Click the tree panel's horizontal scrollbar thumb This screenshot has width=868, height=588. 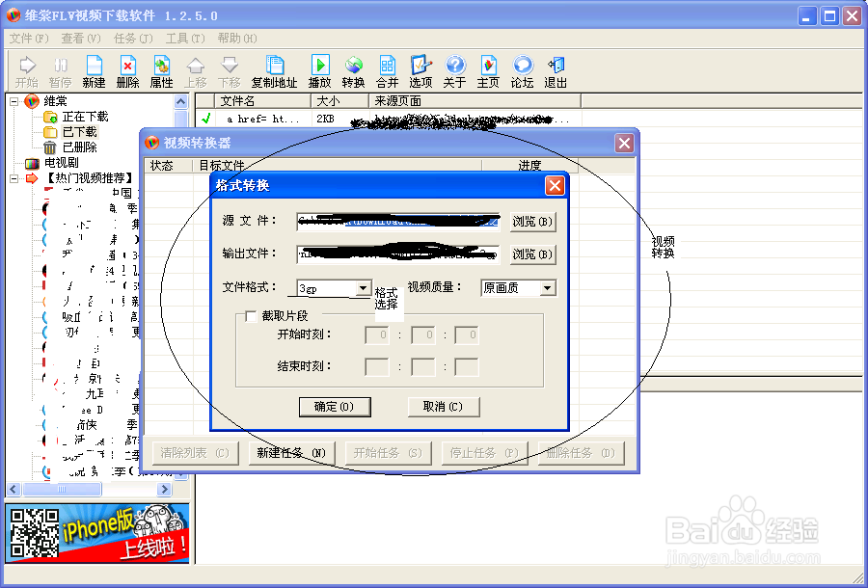(62, 489)
